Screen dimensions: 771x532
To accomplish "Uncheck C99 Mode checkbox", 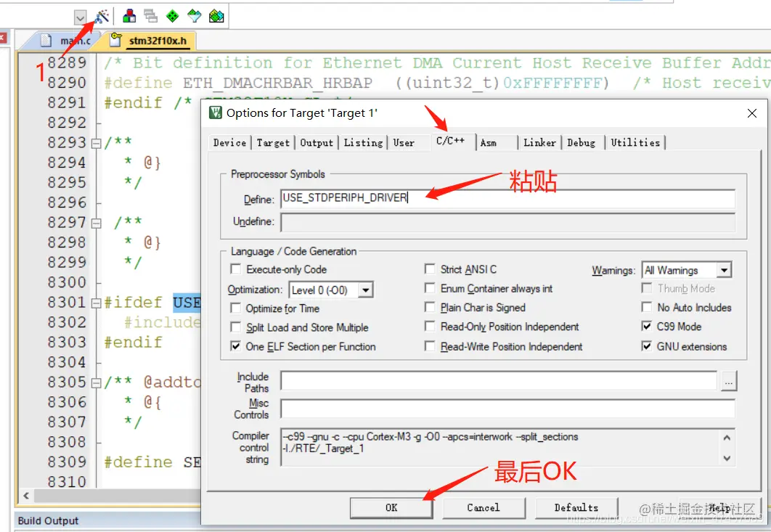I will click(x=647, y=326).
